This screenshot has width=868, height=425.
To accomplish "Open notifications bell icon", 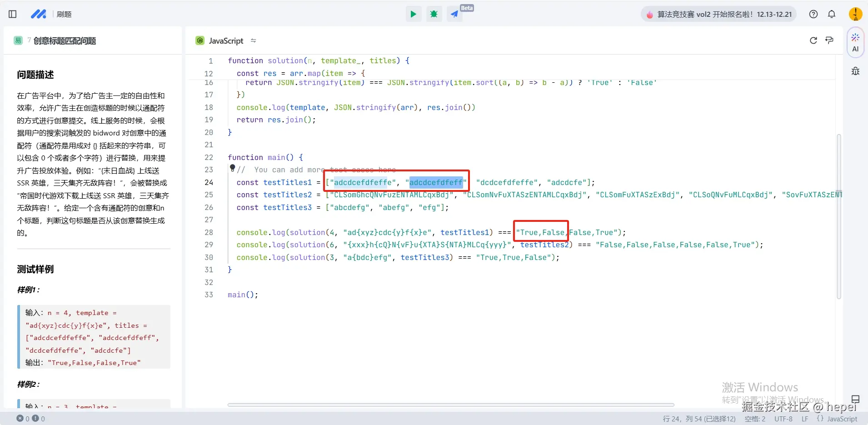I will coord(832,14).
